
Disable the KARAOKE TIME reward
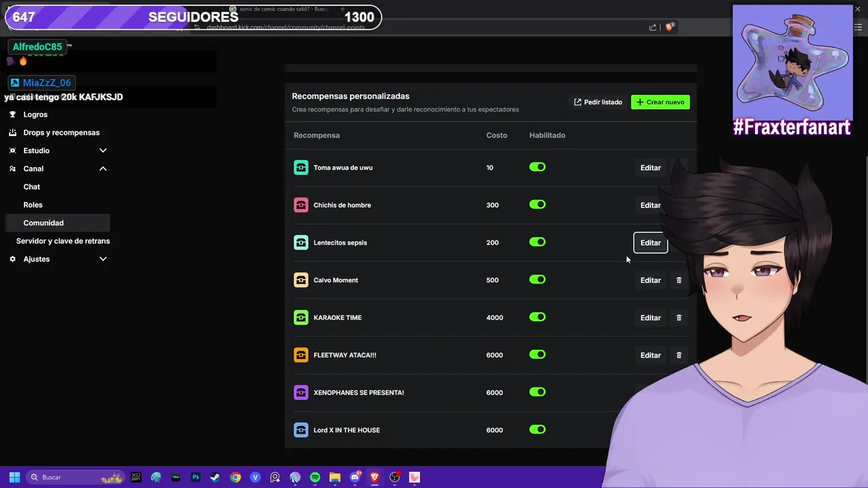537,317
